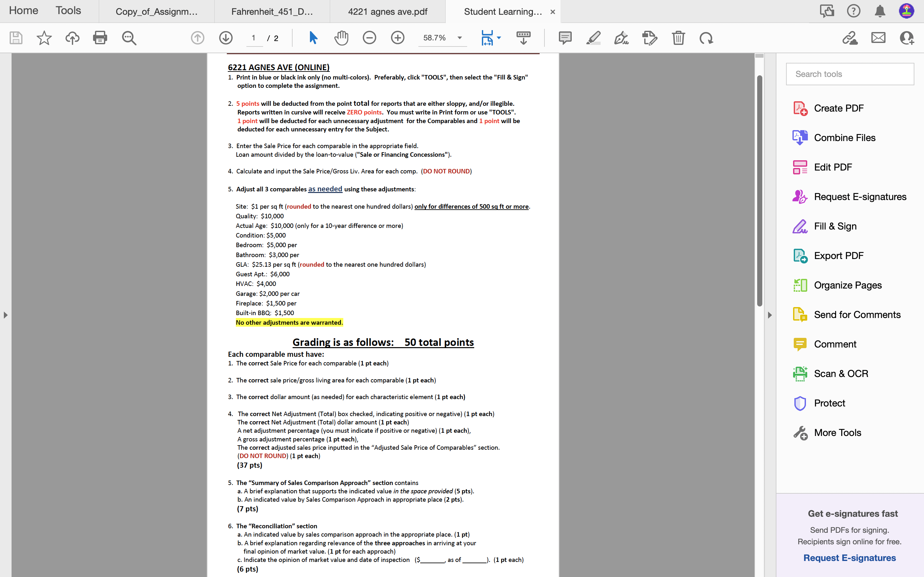
Task: Click the send by email envelope icon
Action: (x=878, y=38)
